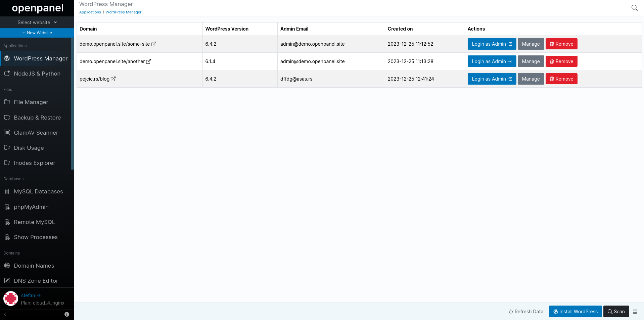The width and height of the screenshot is (644, 320).
Task: Open external link icon for demo.openpanel.site/another
Action: 148,61
